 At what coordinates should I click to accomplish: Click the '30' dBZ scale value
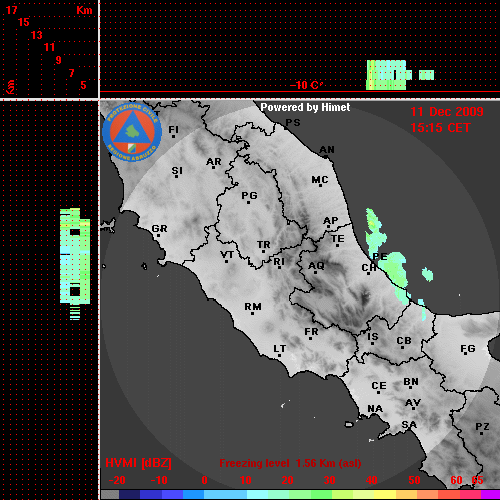330,480
